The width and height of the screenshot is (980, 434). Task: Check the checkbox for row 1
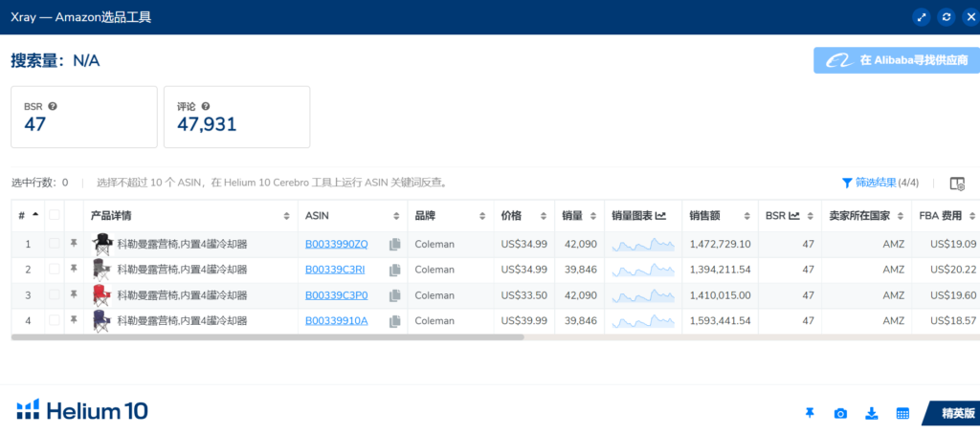55,245
